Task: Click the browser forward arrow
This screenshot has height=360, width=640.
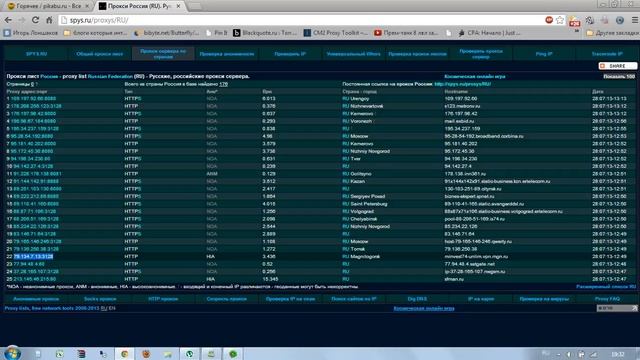Action: (21, 20)
